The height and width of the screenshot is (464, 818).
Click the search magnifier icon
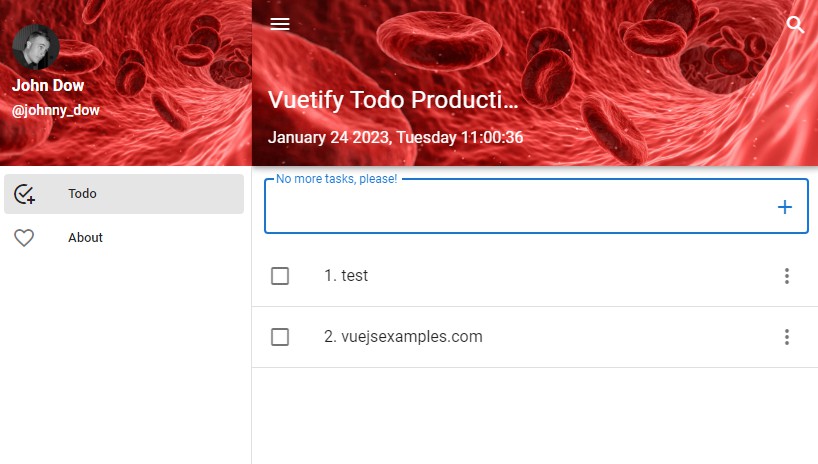click(x=795, y=25)
